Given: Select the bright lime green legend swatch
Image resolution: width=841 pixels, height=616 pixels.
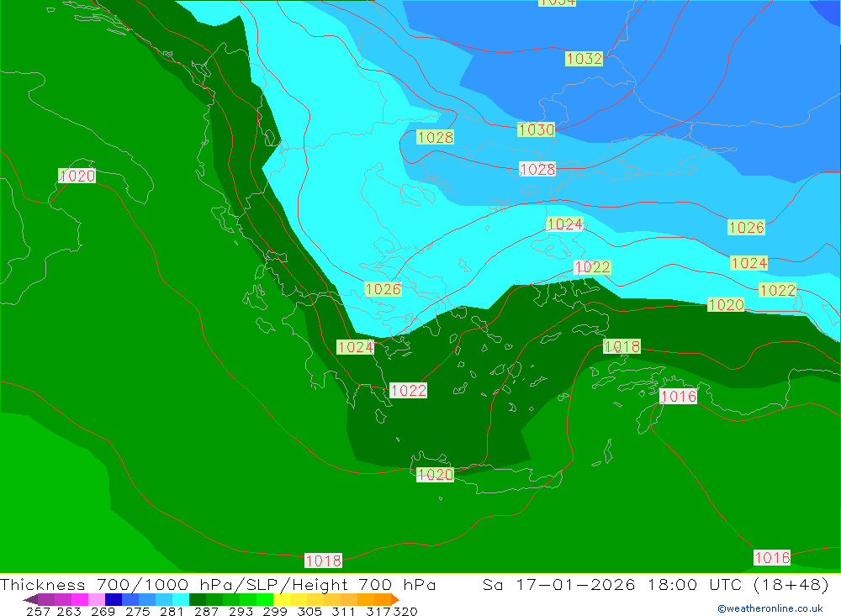Looking at the screenshot, I should (x=265, y=599).
